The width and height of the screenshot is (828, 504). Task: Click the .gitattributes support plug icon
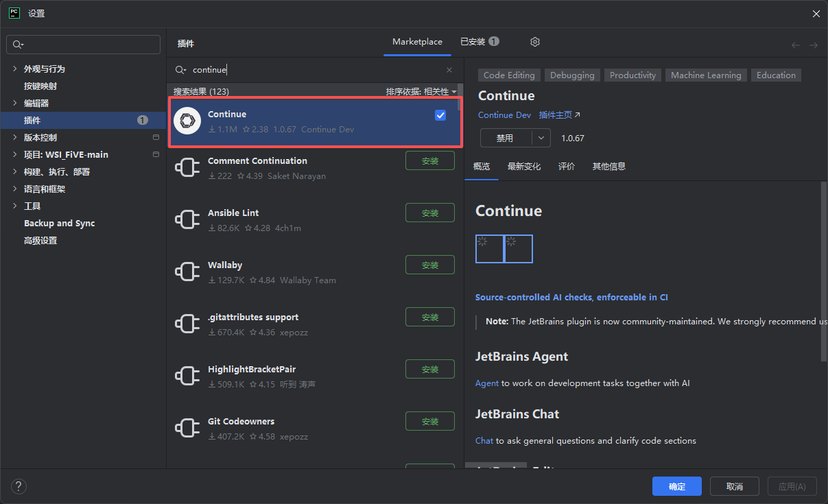[187, 324]
